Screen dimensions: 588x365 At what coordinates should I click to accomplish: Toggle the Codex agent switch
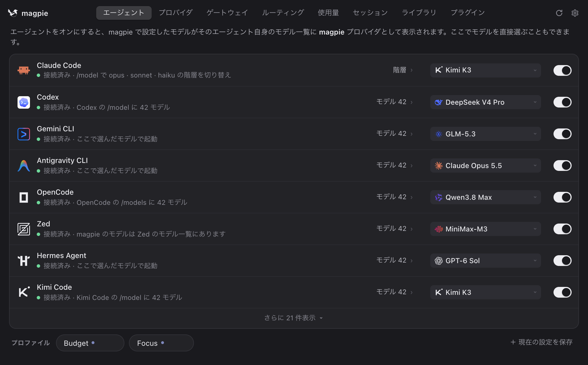[562, 102]
